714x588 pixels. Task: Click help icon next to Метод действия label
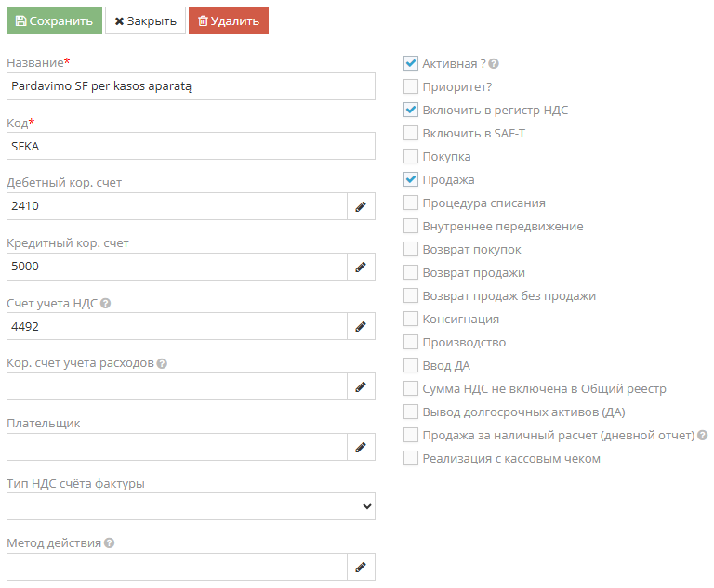coord(110,543)
